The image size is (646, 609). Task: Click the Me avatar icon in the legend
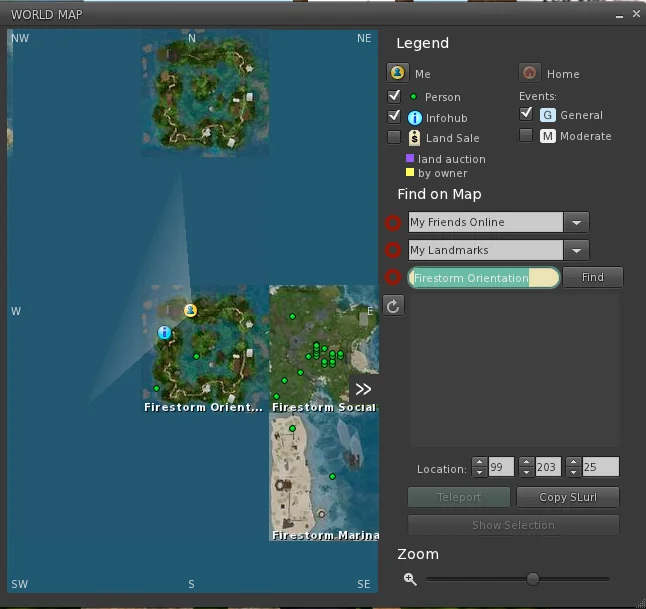coord(398,73)
